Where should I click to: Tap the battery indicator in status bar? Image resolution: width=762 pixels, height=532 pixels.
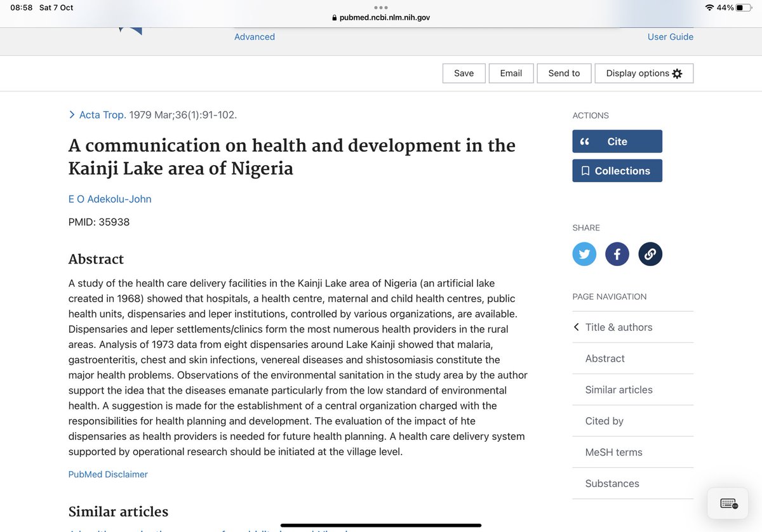(x=744, y=8)
